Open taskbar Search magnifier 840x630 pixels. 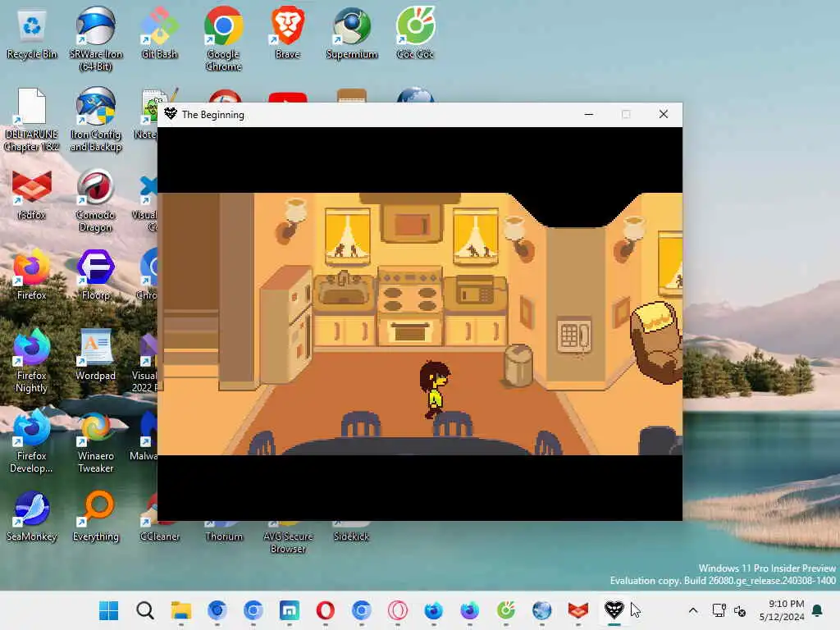point(144,610)
